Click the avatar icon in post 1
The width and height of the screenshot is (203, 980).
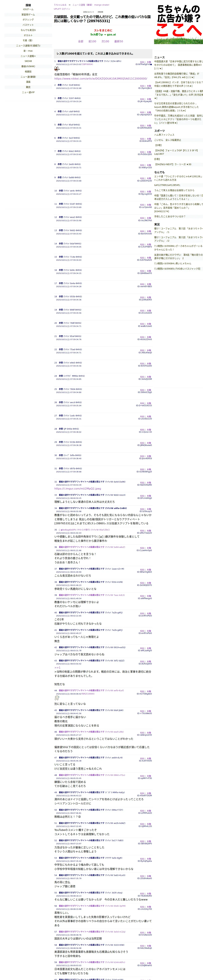pyautogui.click(x=57, y=69)
